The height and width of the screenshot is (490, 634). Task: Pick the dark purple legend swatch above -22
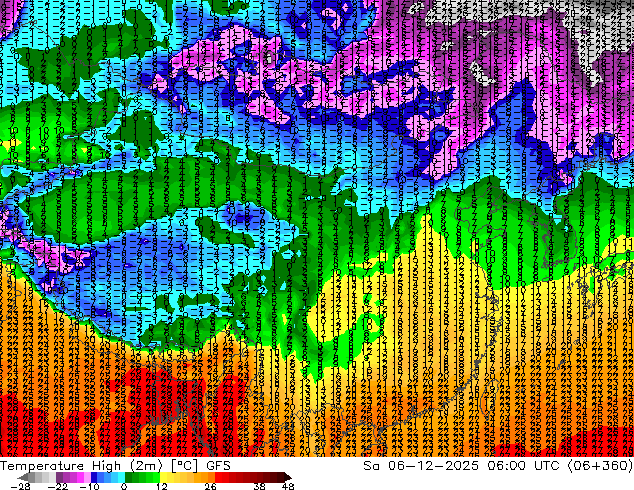(59, 477)
